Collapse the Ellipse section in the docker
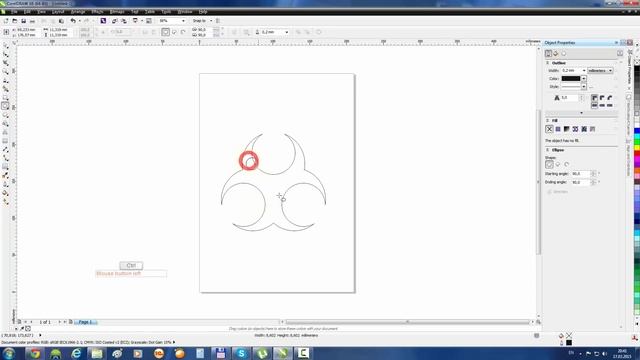Viewport: 640px width, 360px height. (548, 150)
